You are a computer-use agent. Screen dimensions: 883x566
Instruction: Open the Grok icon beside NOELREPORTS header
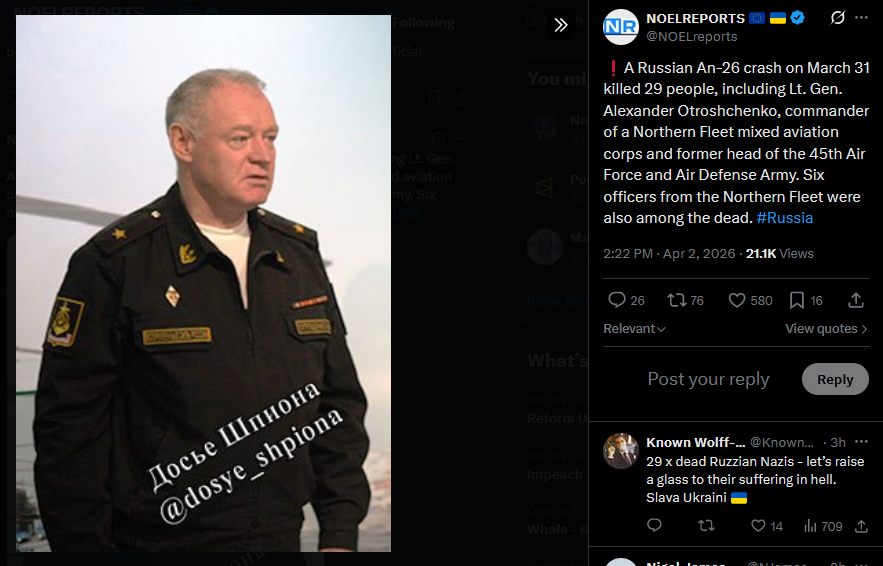(x=837, y=18)
